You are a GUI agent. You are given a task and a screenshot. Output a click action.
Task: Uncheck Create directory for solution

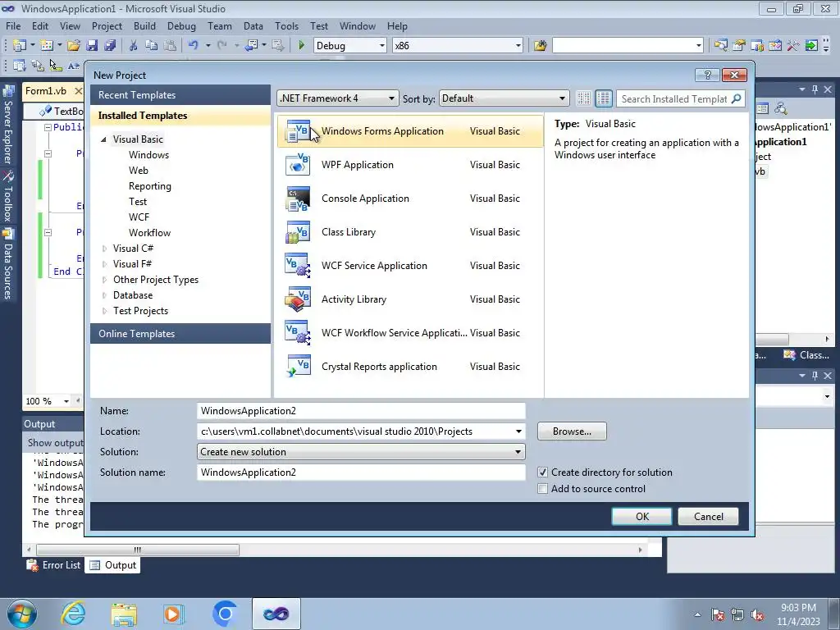543,472
